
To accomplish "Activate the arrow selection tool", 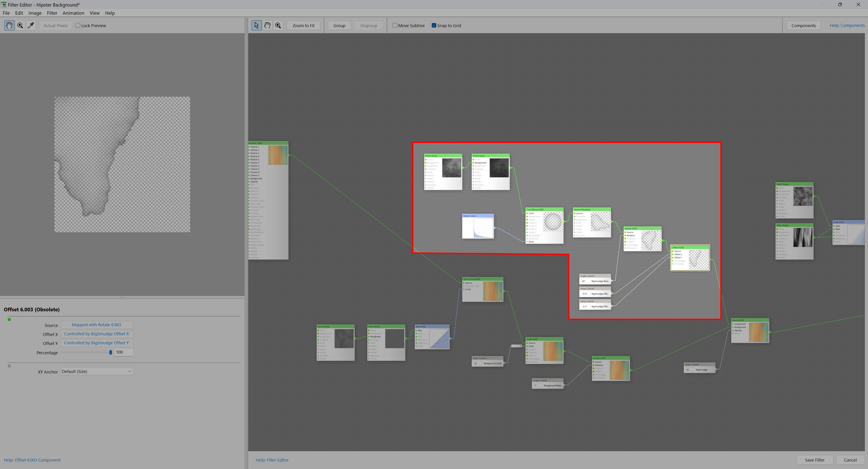I will (256, 25).
